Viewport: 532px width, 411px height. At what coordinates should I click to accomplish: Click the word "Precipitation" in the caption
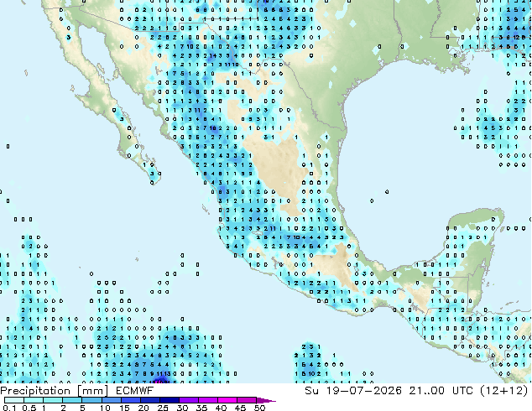[x=35, y=391]
